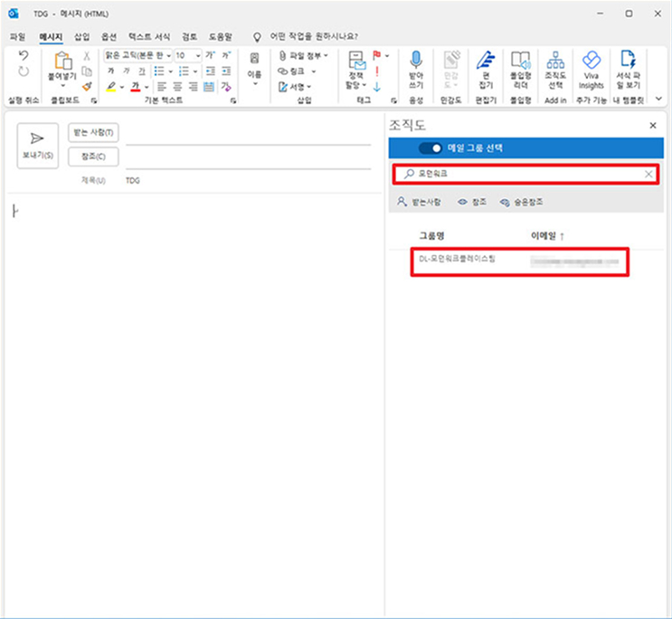Click the Undo arrow icon

(x=24, y=55)
